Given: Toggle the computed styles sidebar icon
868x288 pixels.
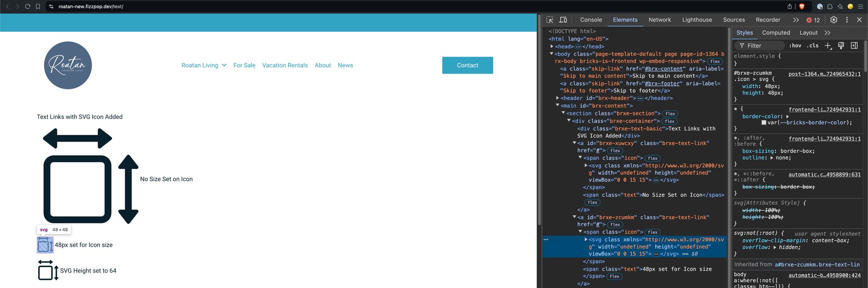Looking at the screenshot, I should click(854, 46).
